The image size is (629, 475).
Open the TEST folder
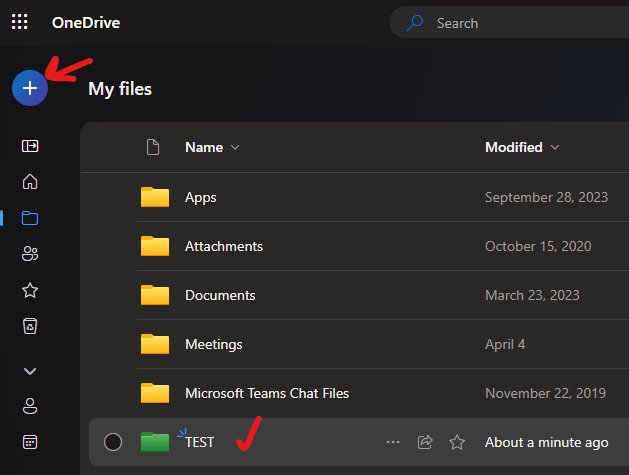click(200, 442)
